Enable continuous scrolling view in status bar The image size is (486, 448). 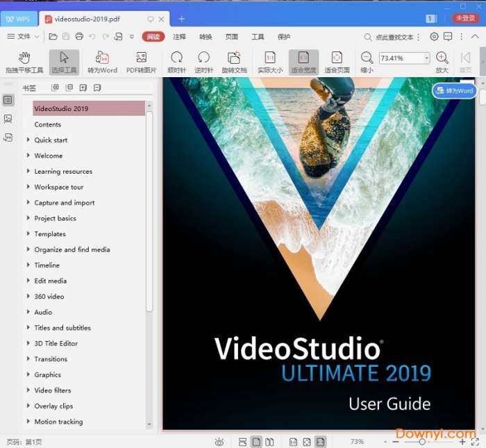pyautogui.click(x=242, y=442)
